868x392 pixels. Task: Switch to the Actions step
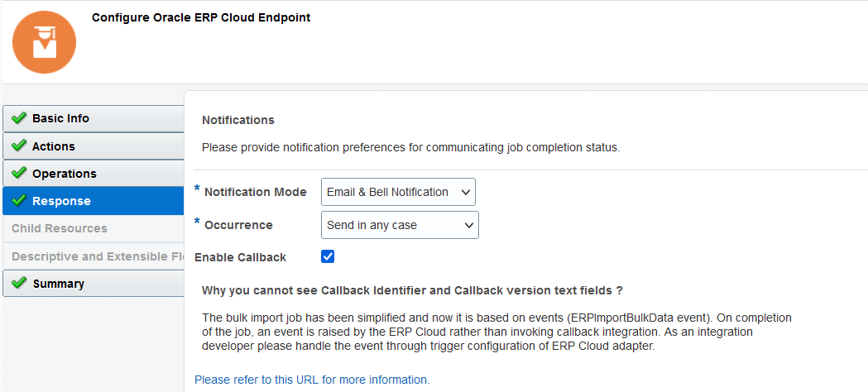[x=54, y=146]
